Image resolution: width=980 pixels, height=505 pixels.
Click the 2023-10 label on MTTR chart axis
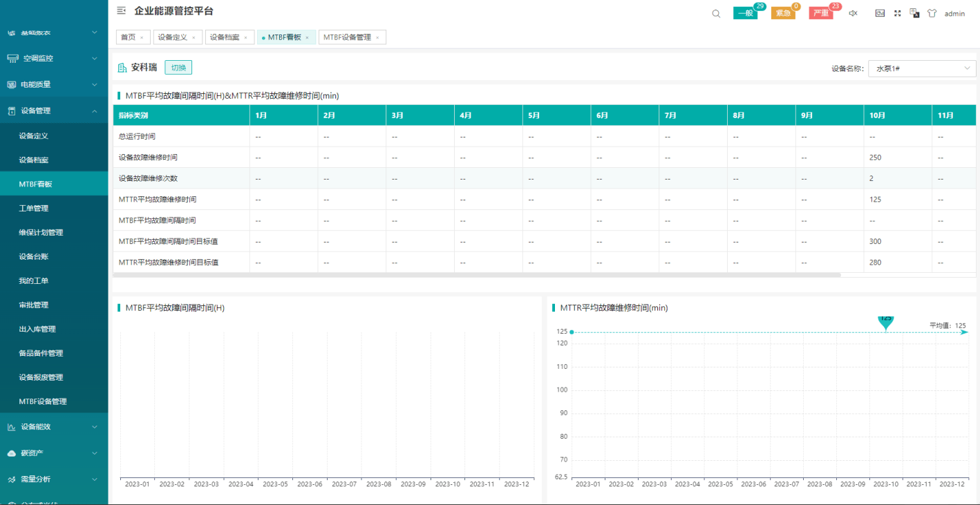coord(885,484)
